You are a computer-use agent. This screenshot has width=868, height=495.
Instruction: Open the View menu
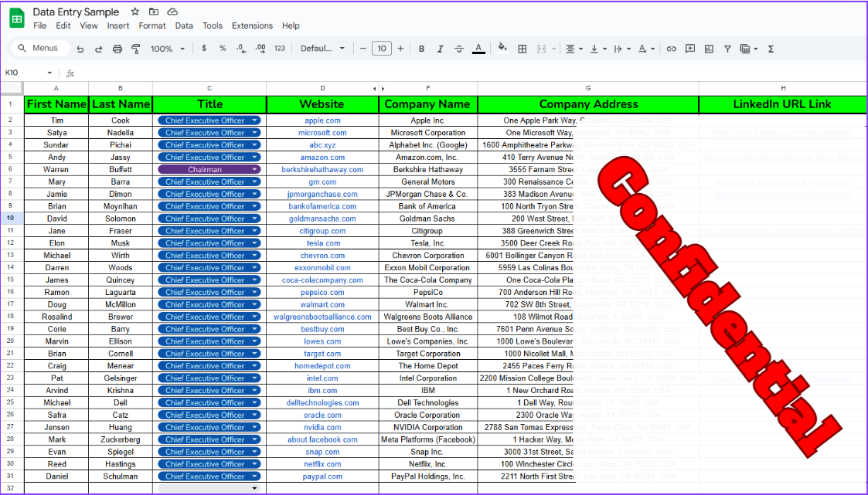click(x=89, y=25)
